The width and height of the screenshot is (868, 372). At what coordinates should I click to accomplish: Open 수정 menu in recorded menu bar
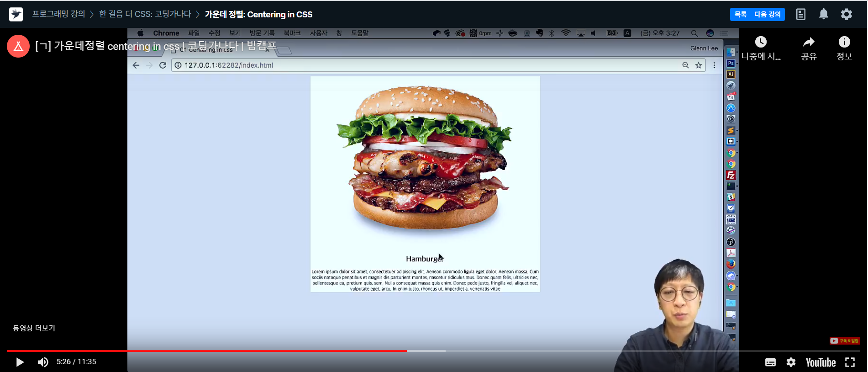tap(214, 33)
